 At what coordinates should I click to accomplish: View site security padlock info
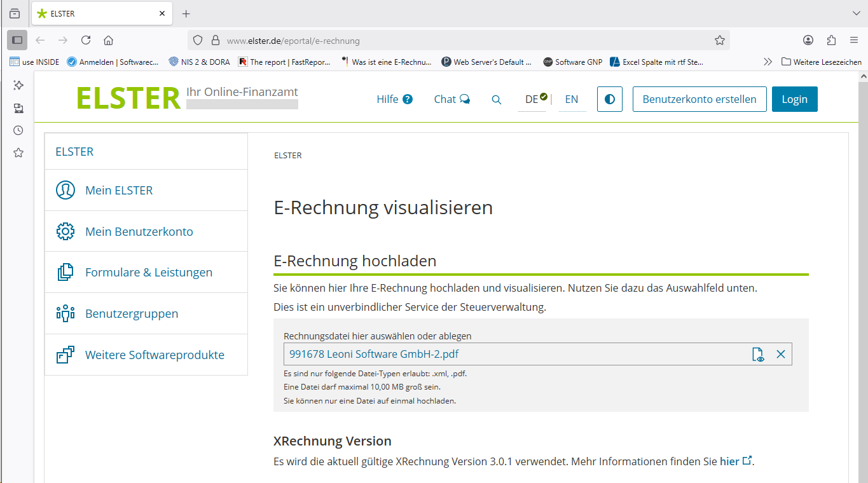coord(215,40)
